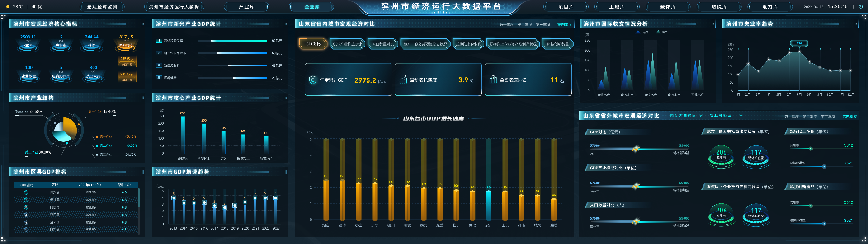Collapse the 滨州市区县GDP排名 panel arrow
This screenshot has height=244, width=868.
143,172
